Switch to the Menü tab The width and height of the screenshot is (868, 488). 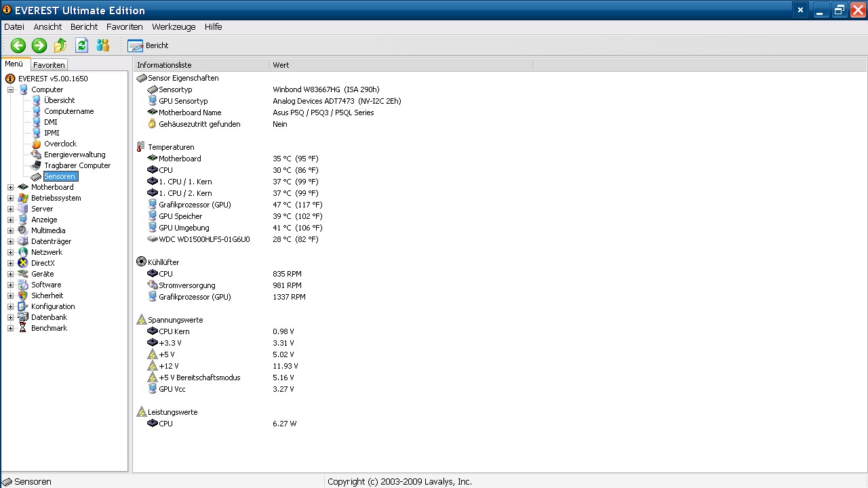[14, 64]
